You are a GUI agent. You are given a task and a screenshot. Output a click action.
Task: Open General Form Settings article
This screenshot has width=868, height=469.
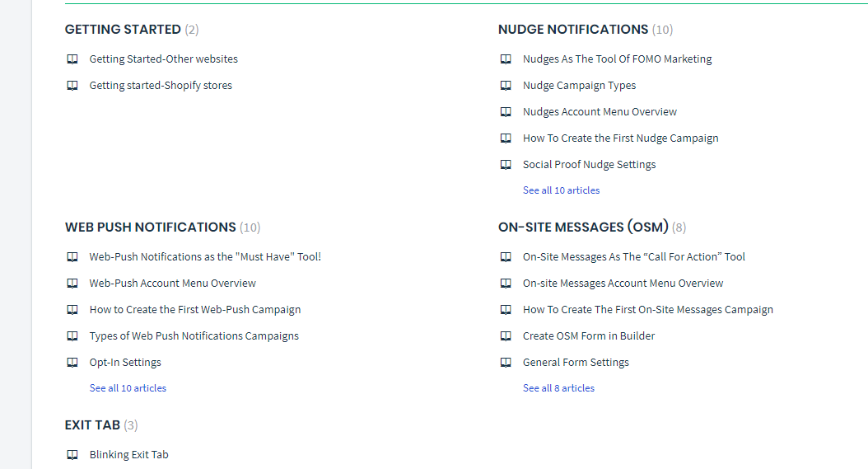point(576,362)
